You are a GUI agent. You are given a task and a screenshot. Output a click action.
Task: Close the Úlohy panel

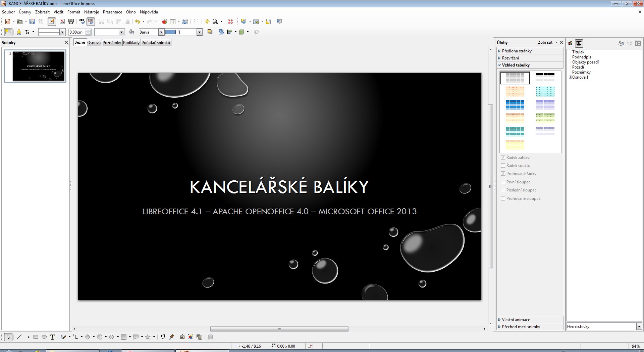click(561, 42)
